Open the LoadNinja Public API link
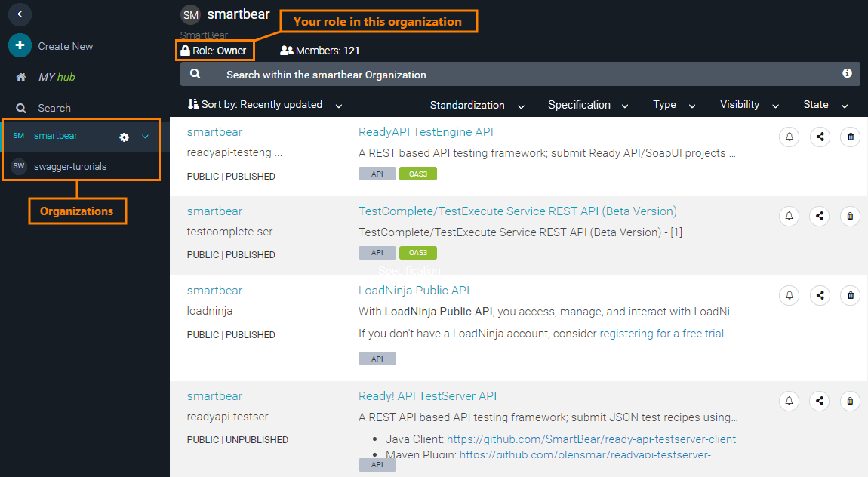Image resolution: width=868 pixels, height=477 pixels. pyautogui.click(x=414, y=291)
